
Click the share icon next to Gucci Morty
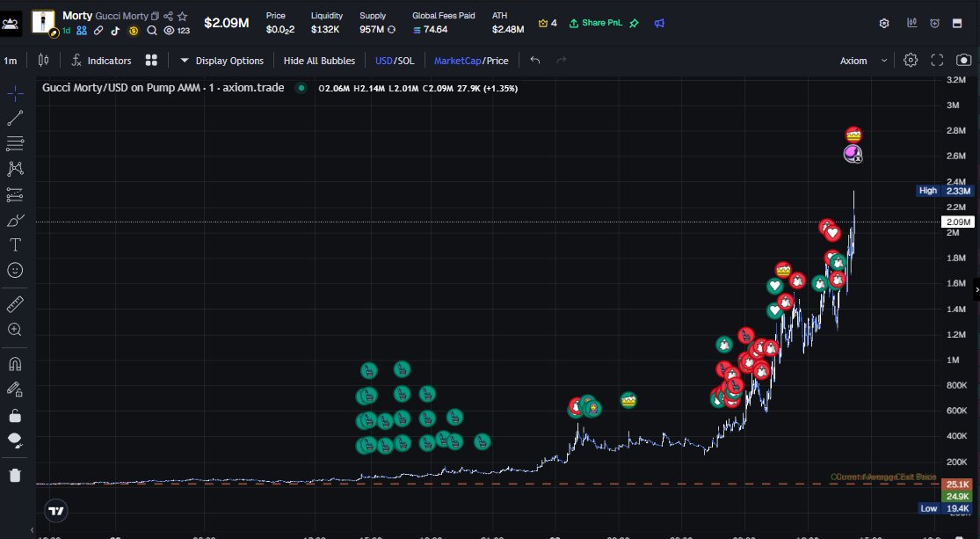click(x=168, y=16)
